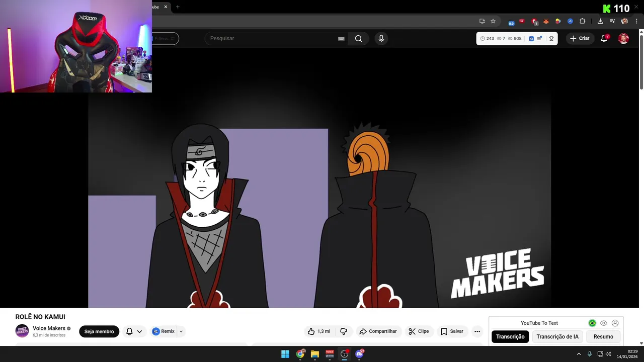Click the ROLÊ NO KAMUI video title
The width and height of the screenshot is (644, 362).
click(x=40, y=317)
